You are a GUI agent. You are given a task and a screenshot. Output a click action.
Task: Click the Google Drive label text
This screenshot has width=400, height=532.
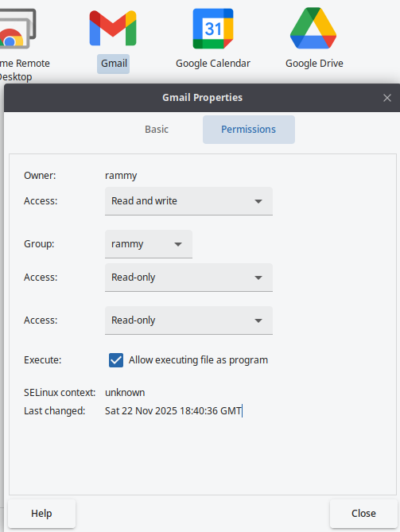pyautogui.click(x=314, y=64)
